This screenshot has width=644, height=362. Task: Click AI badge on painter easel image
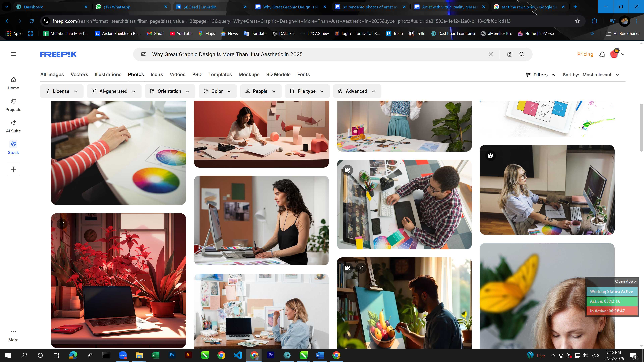[361, 268]
